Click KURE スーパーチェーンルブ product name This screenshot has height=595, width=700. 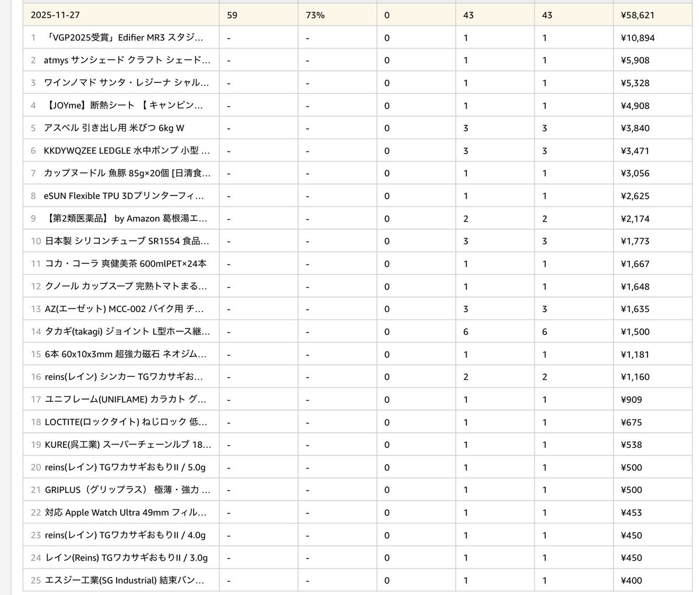pyautogui.click(x=128, y=444)
